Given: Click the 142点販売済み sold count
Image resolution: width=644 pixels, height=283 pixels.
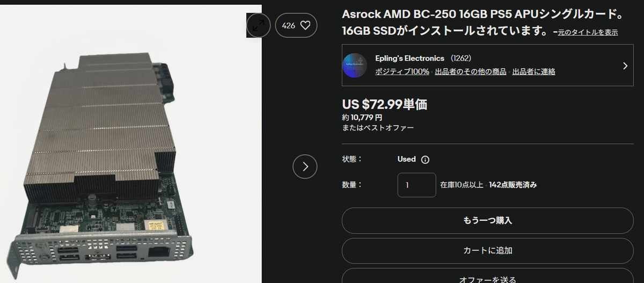Looking at the screenshot, I should [x=513, y=185].
